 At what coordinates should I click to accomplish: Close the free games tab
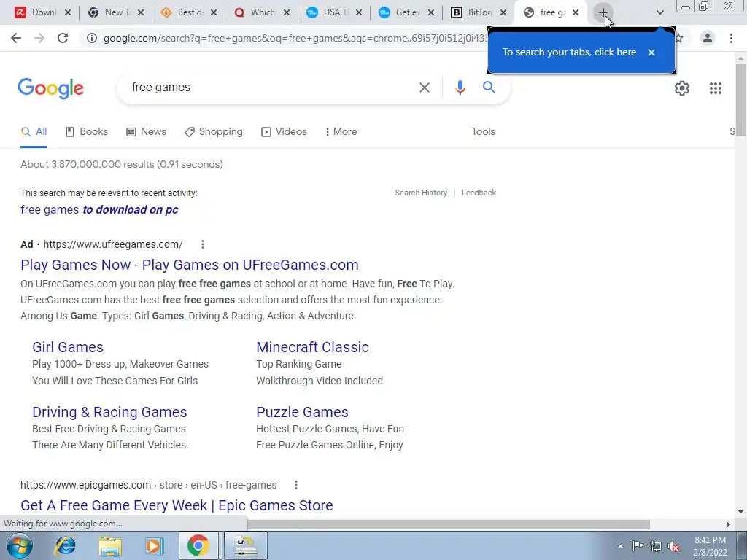coord(576,12)
